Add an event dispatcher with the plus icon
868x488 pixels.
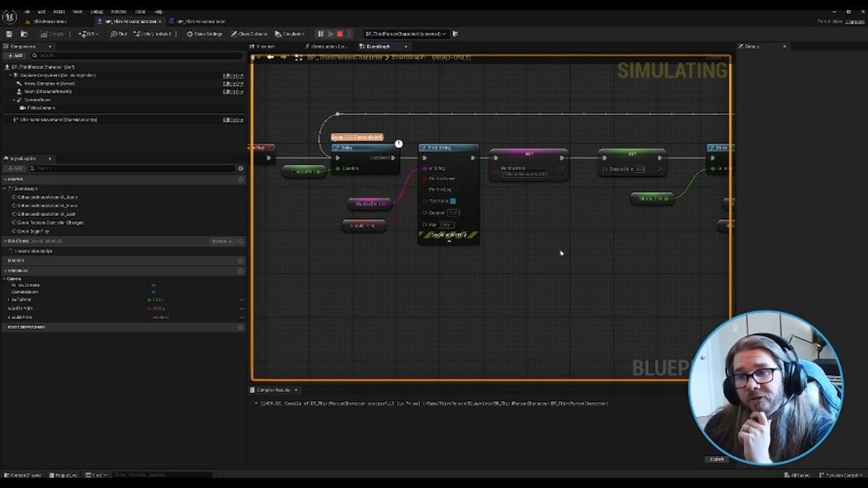pos(240,327)
